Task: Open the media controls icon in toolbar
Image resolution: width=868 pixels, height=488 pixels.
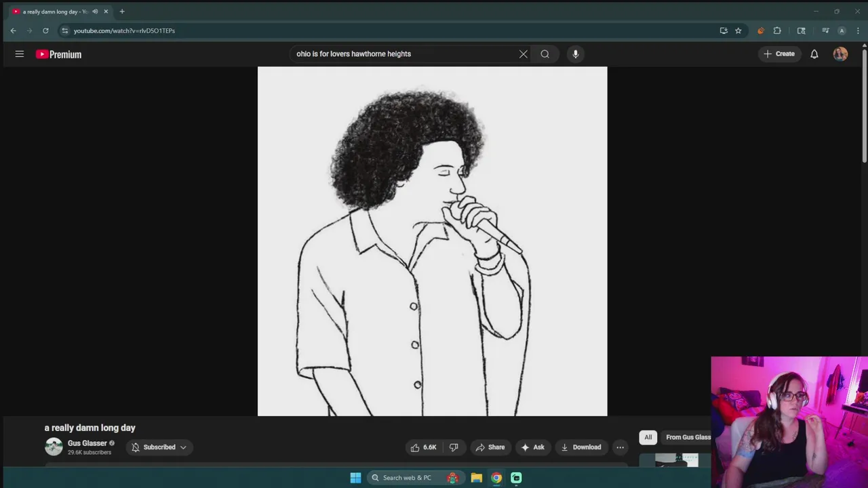Action: pyautogui.click(x=825, y=30)
